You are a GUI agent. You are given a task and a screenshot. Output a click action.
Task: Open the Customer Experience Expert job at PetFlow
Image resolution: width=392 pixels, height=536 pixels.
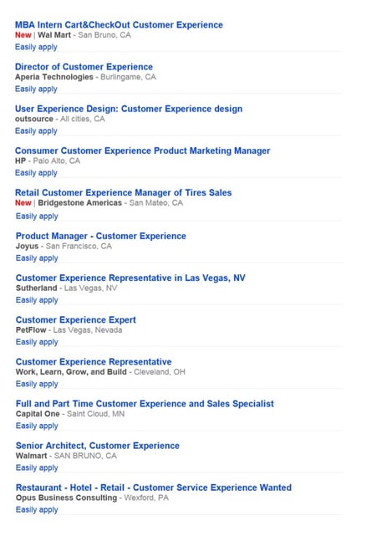click(x=76, y=320)
